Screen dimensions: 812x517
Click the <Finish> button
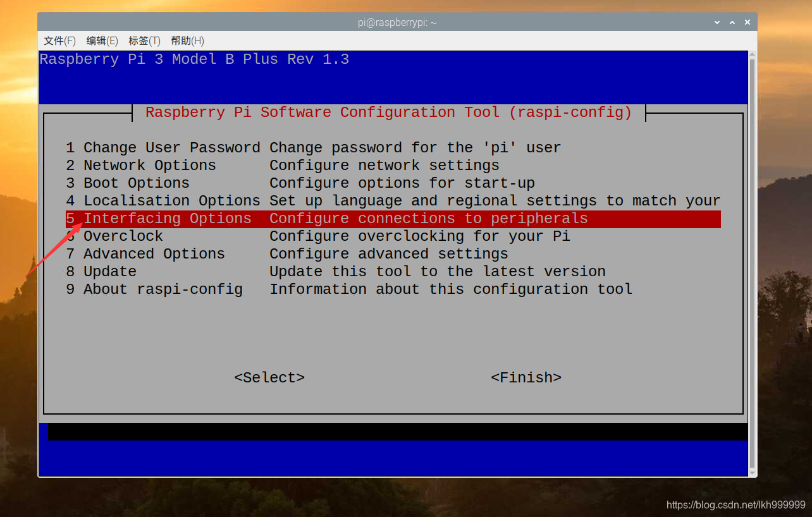(x=526, y=377)
